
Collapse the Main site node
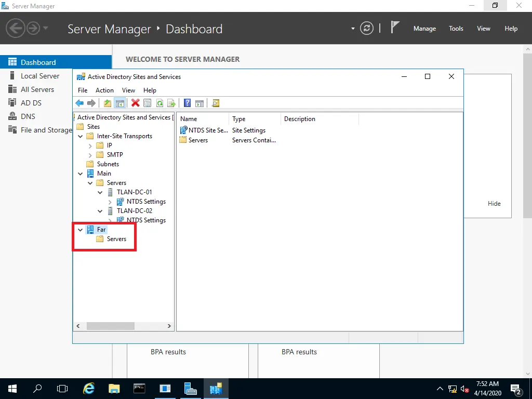tap(81, 174)
